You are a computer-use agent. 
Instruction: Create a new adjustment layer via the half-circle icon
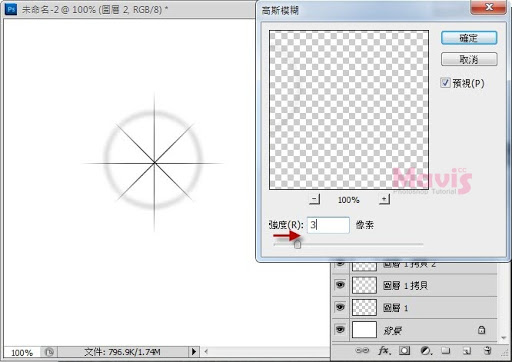tap(425, 351)
